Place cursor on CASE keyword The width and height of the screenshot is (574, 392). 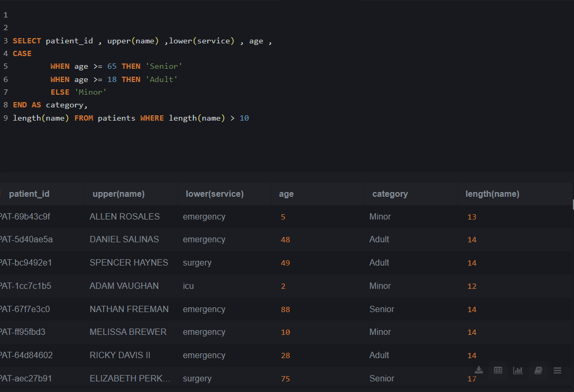(x=22, y=54)
